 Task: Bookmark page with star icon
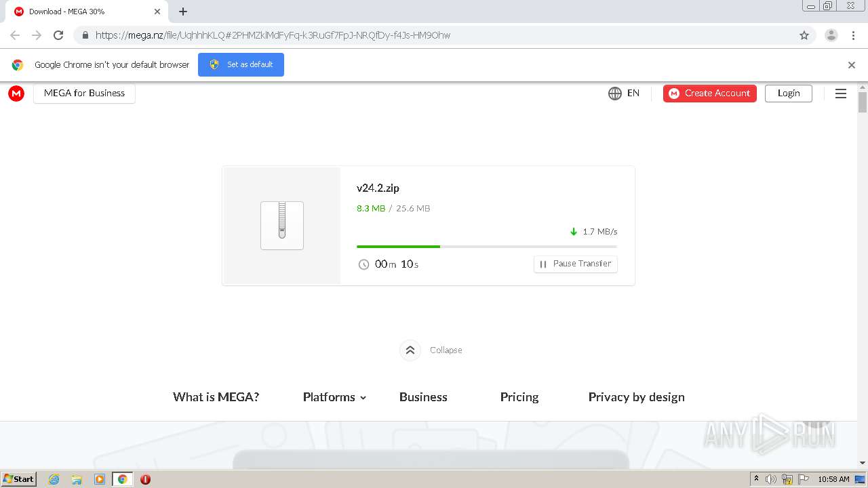point(804,35)
